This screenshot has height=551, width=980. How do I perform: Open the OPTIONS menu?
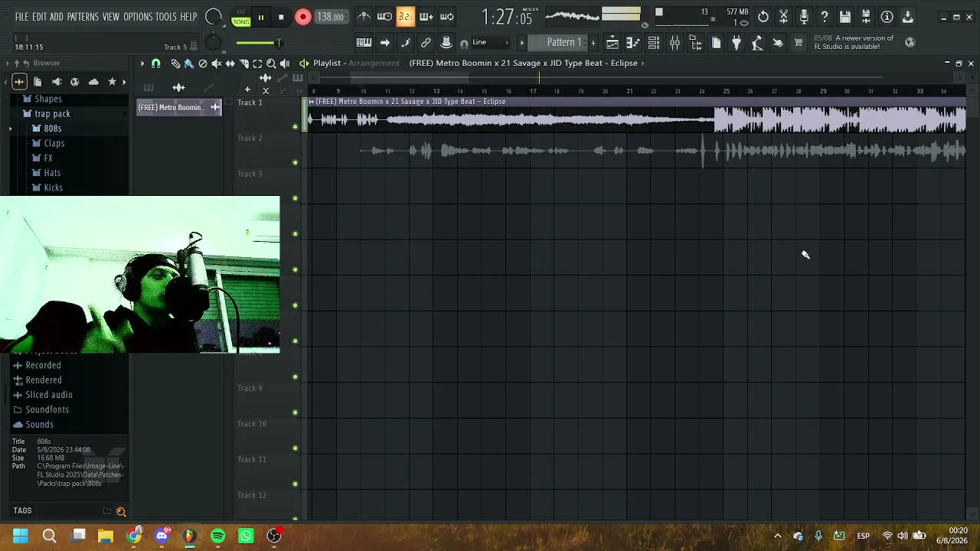pos(138,17)
